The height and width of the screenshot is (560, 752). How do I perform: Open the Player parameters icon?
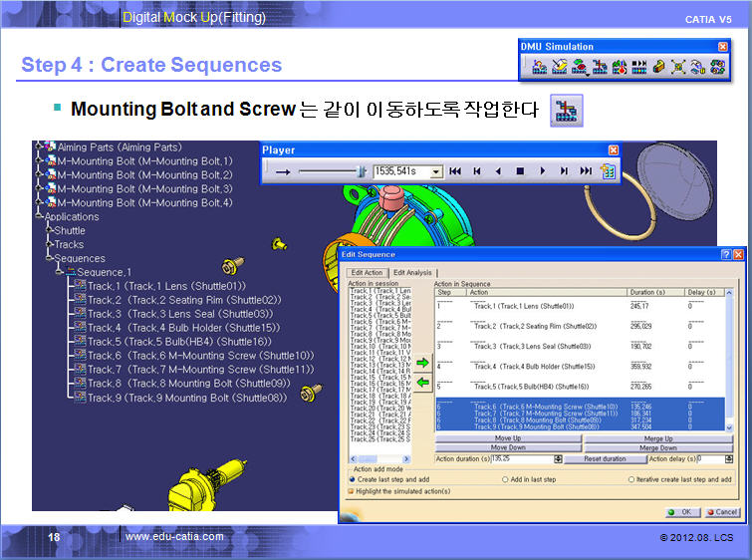(608, 171)
